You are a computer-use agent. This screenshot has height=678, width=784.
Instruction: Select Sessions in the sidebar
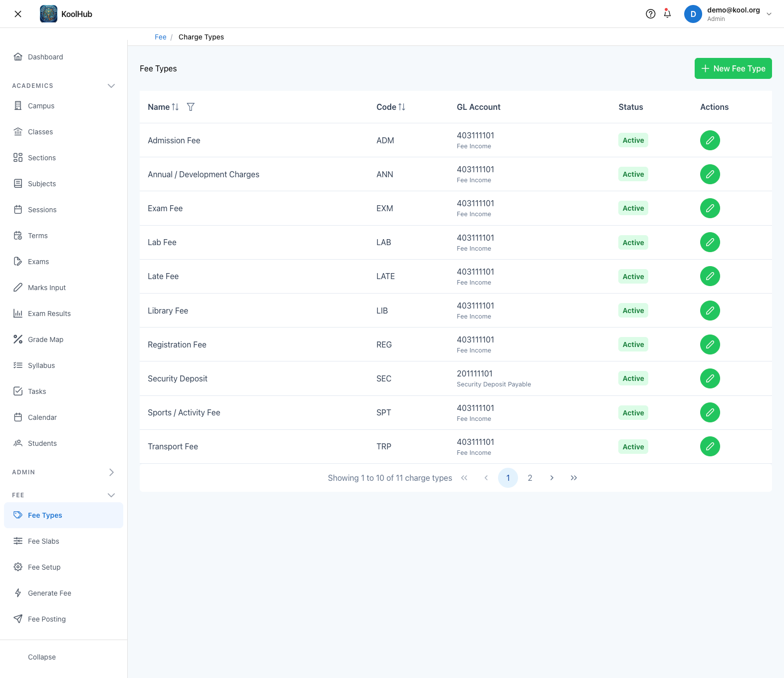coord(63,210)
